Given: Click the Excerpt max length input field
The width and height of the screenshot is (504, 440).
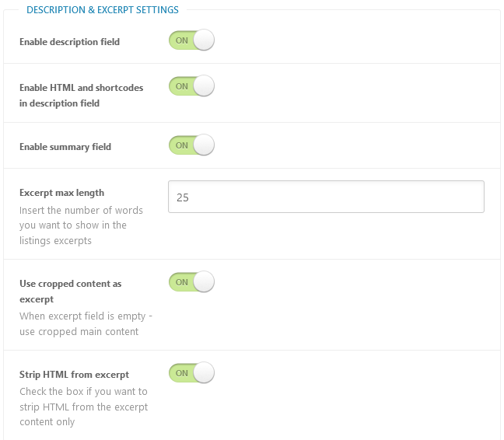Looking at the screenshot, I should click(x=326, y=197).
